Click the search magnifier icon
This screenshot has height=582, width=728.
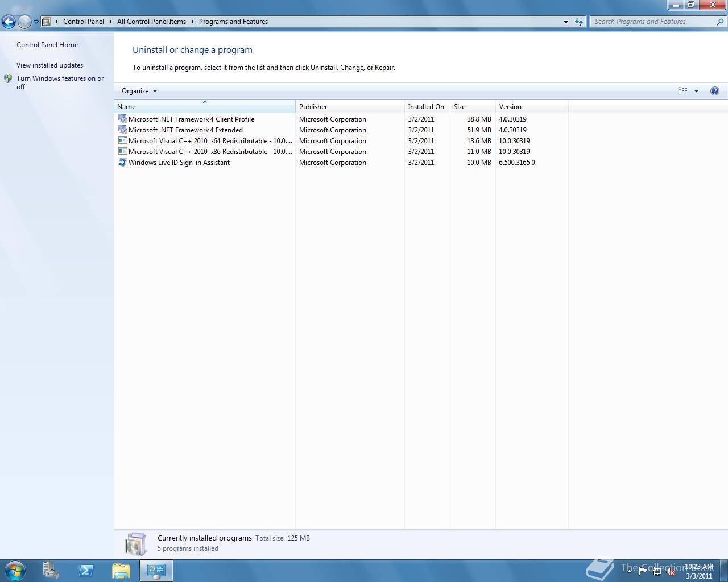tap(721, 22)
